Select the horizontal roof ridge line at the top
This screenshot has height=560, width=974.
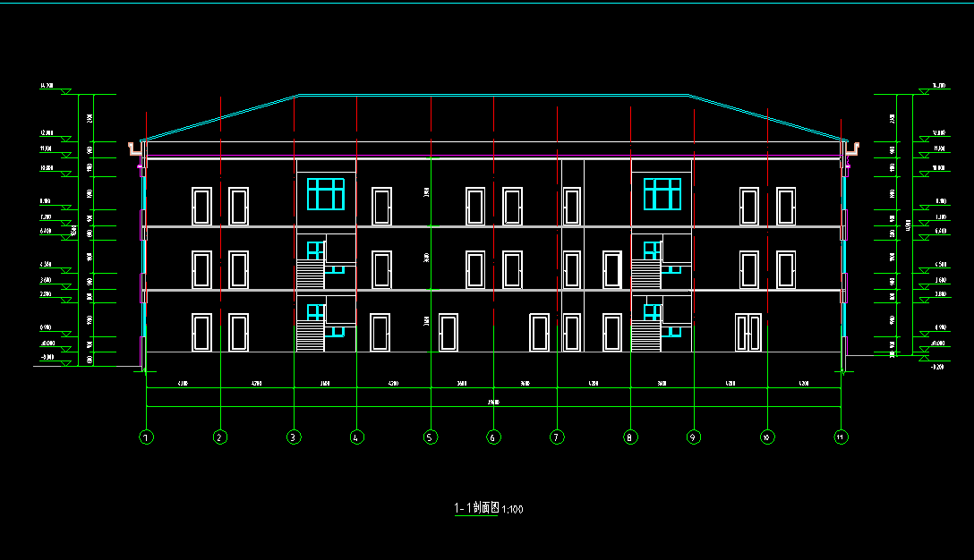click(x=493, y=95)
